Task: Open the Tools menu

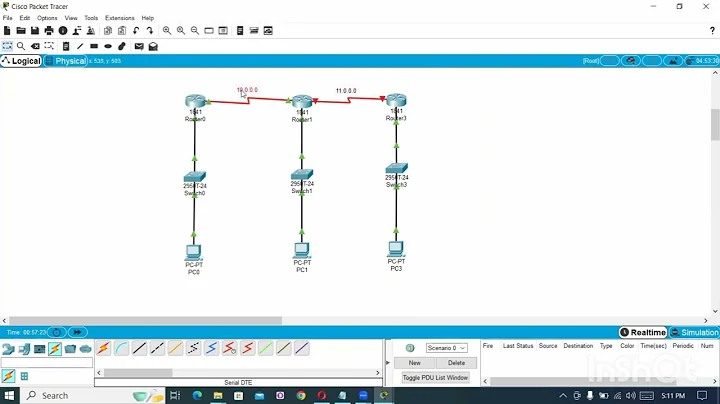Action: pyautogui.click(x=91, y=18)
